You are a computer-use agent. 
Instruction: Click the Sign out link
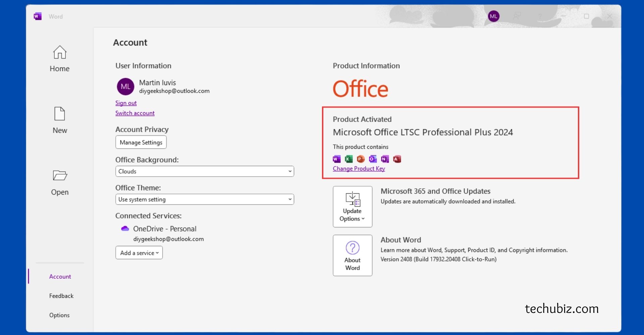point(126,103)
